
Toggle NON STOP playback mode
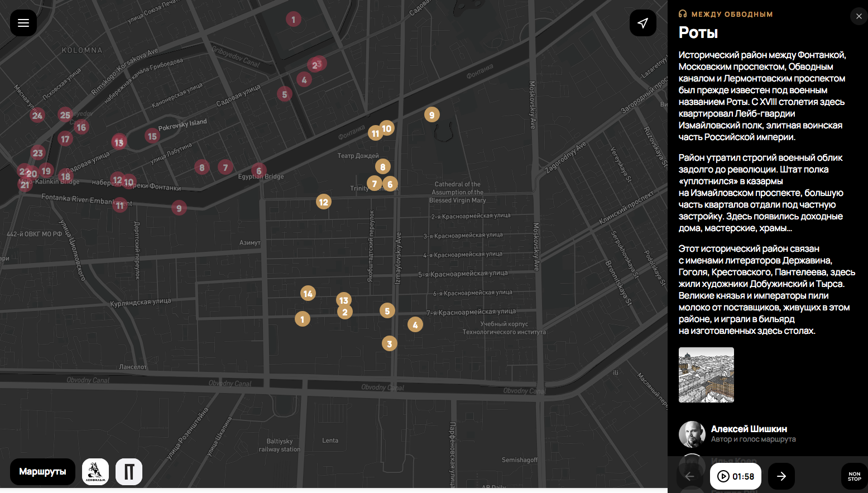854,476
